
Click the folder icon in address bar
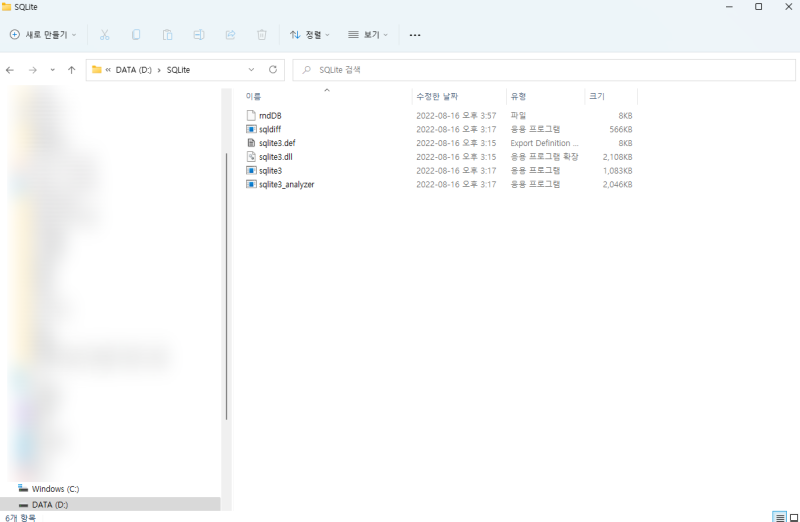[96, 69]
